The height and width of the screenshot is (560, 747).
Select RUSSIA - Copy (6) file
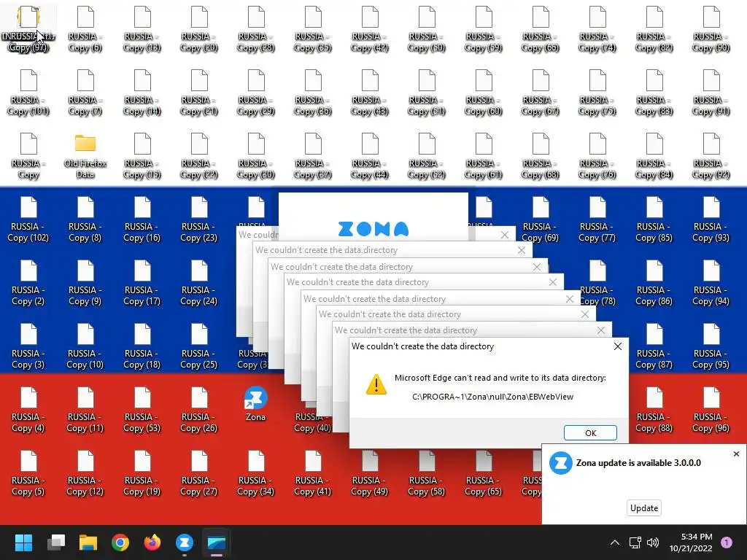click(x=85, y=29)
